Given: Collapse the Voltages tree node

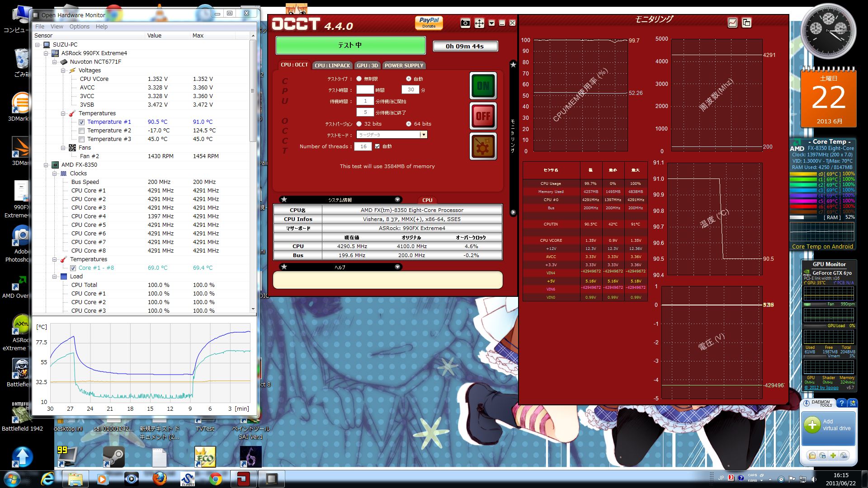Looking at the screenshot, I should [x=63, y=70].
